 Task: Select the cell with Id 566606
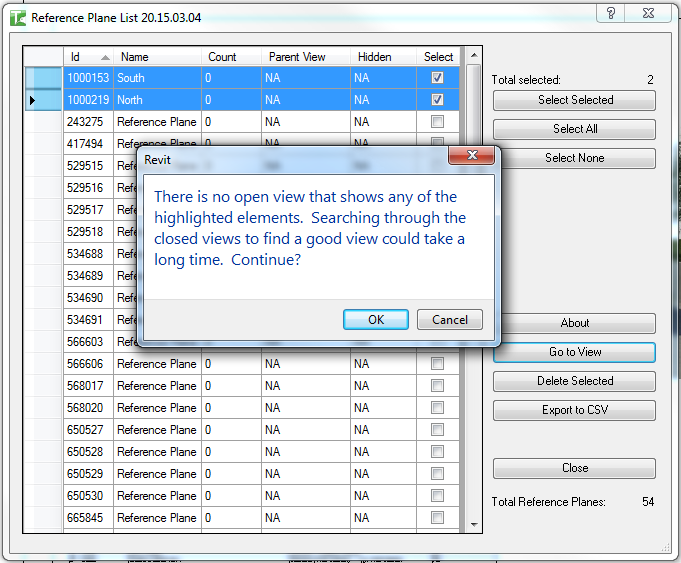click(x=89, y=364)
